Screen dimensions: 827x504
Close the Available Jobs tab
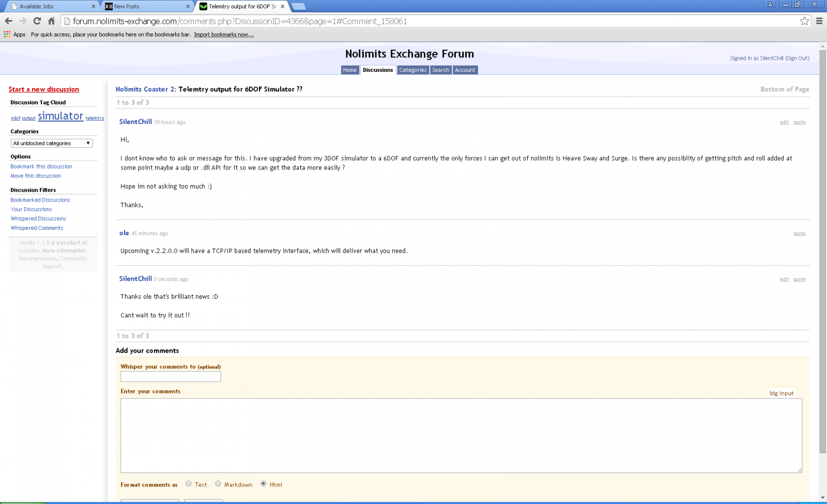(94, 6)
